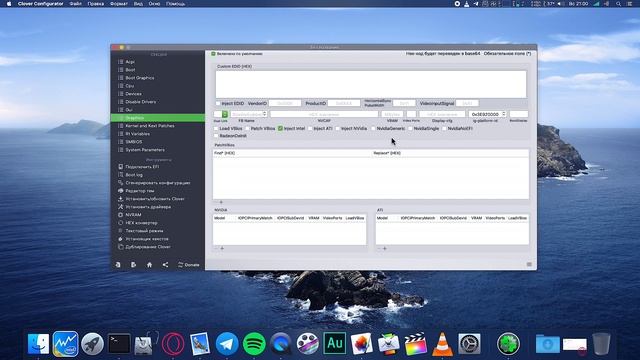Open the FB Name combo box

[249, 114]
